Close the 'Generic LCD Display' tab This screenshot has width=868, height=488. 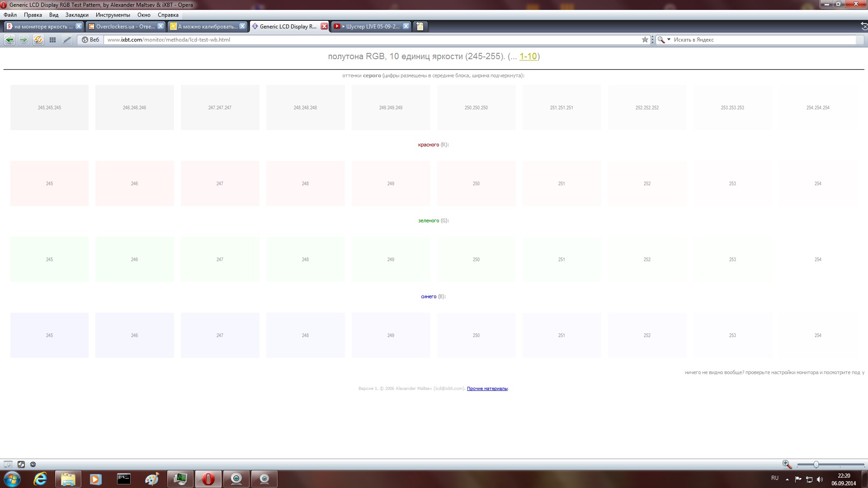[x=324, y=26]
